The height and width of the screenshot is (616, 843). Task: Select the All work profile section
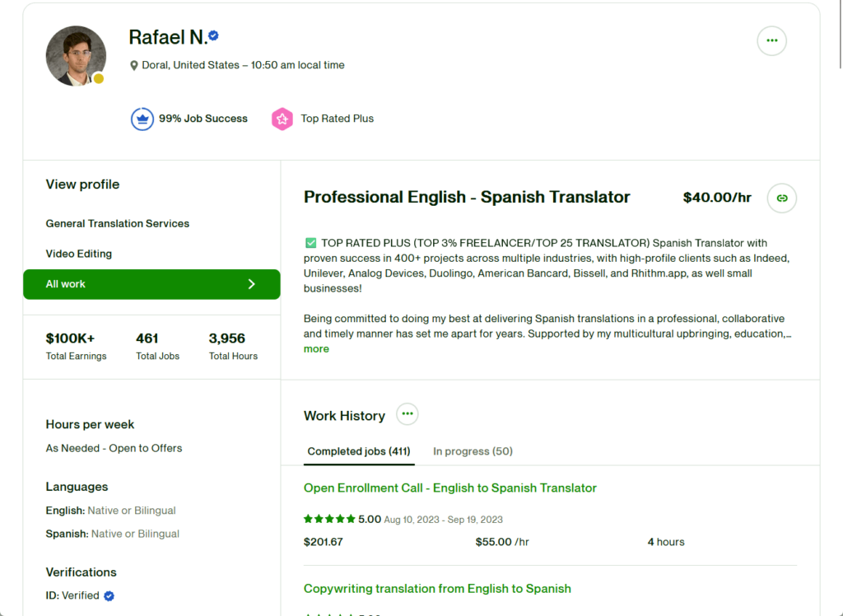151,284
